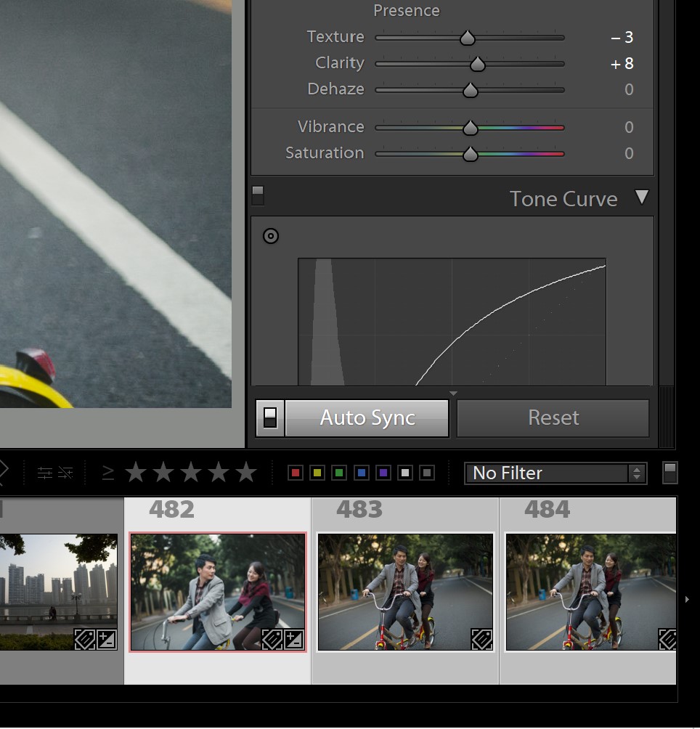Click the Clarity slider handle
The image size is (700, 729).
[x=477, y=64]
